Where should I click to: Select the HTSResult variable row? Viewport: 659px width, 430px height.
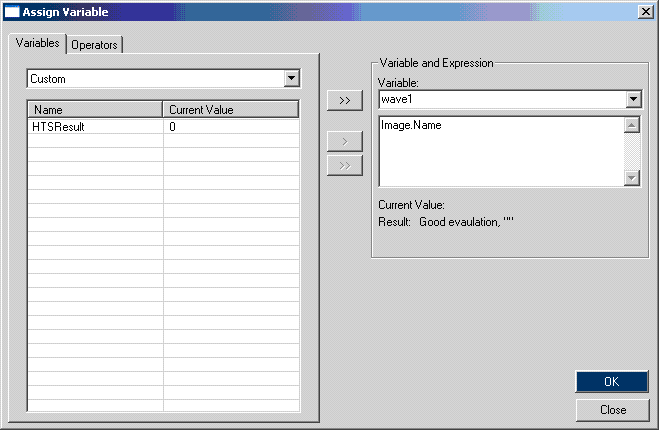click(95, 127)
